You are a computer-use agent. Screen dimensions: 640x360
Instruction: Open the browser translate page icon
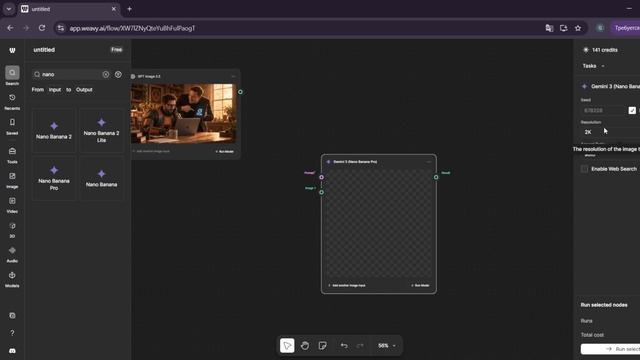click(549, 28)
